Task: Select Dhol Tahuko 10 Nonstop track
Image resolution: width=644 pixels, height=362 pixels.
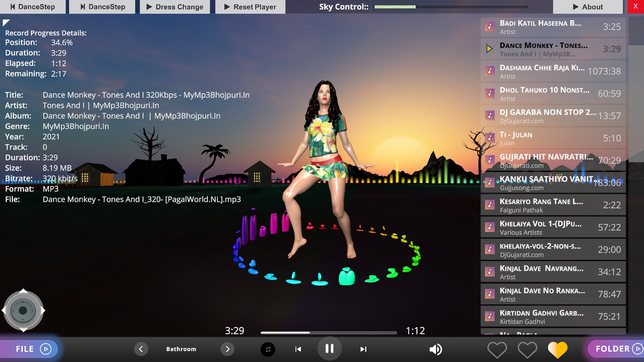Action: coord(553,94)
